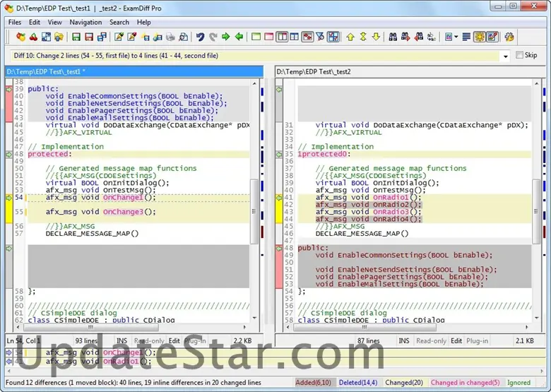551x392 pixels.
Task: Open Find with binoculars icon
Action: pyautogui.click(x=393, y=37)
